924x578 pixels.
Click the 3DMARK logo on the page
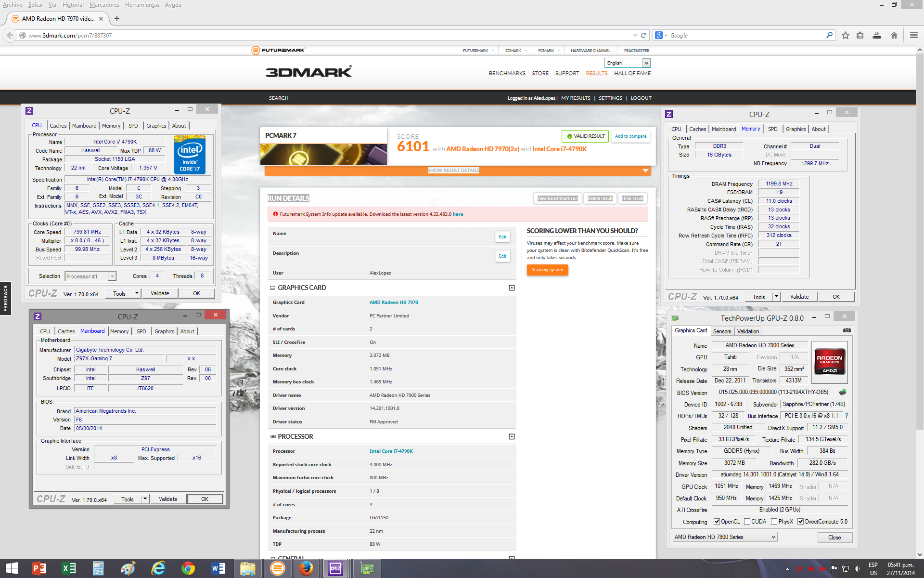click(x=308, y=72)
